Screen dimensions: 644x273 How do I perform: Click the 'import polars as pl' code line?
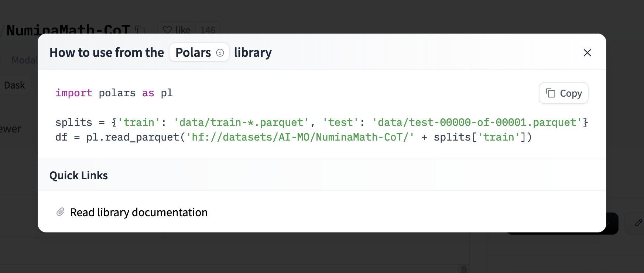point(114,93)
